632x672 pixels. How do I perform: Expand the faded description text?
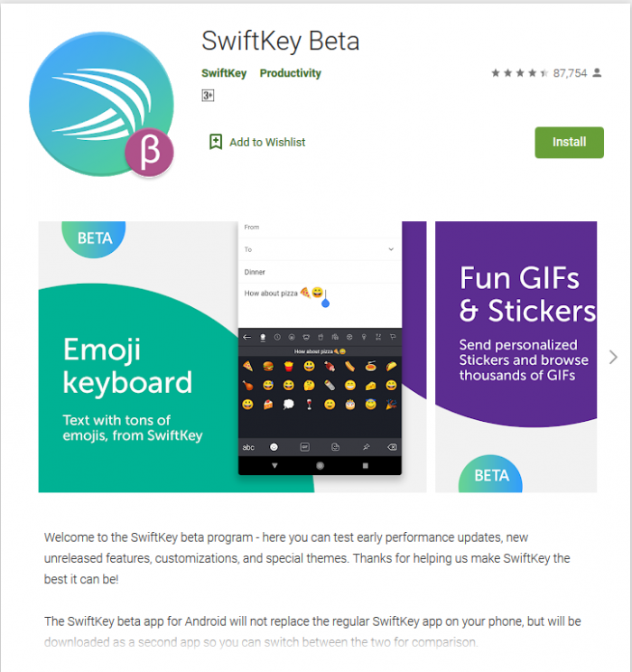(x=261, y=642)
